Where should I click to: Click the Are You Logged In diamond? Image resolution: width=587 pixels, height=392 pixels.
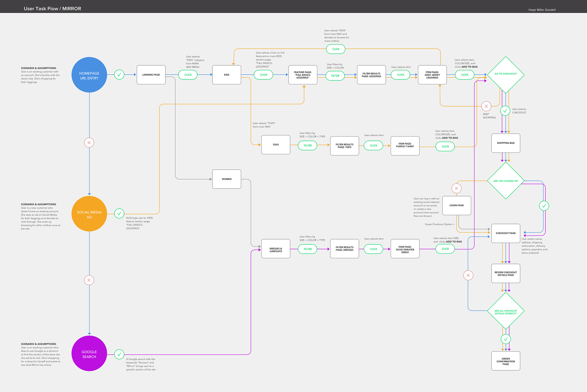pos(506,181)
